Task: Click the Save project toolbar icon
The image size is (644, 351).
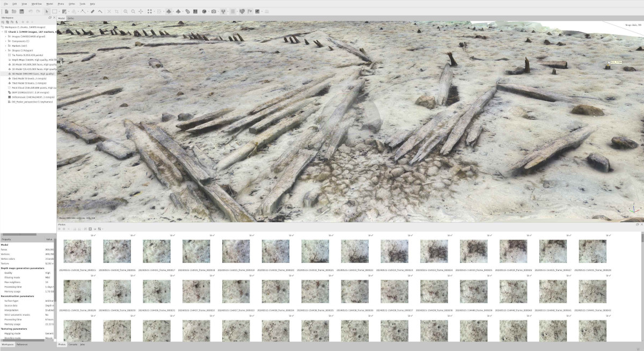Action: pyautogui.click(x=21, y=11)
